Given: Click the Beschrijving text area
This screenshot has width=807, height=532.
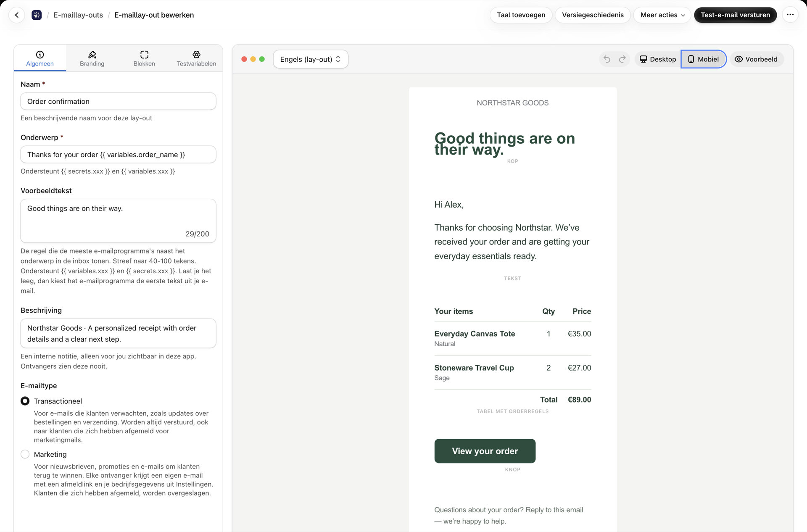Looking at the screenshot, I should [x=118, y=333].
